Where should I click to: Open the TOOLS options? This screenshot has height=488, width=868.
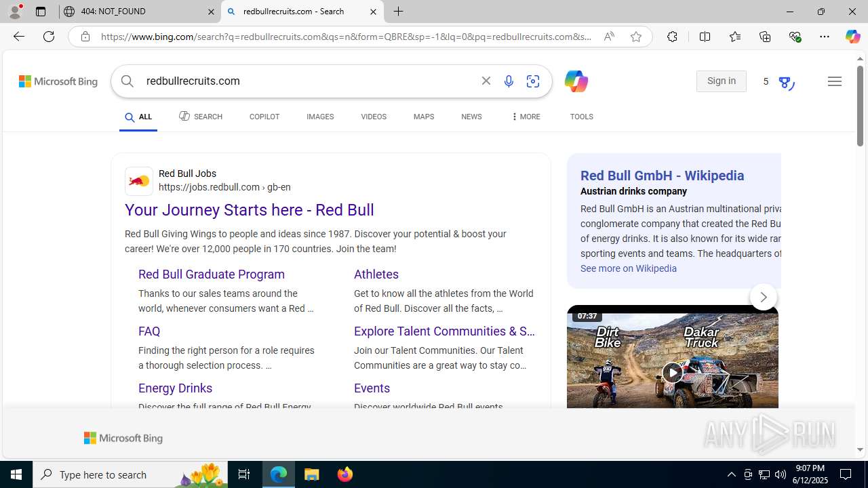581,117
